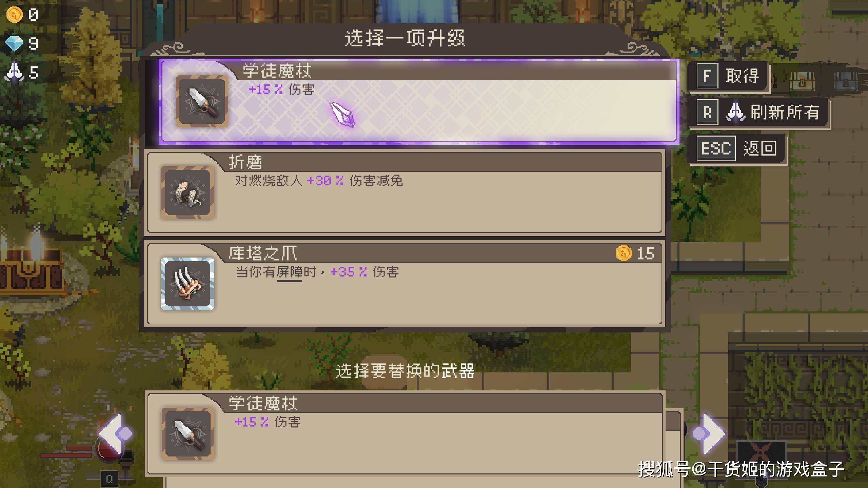Click the R 刷新所有 refresh button
The height and width of the screenshot is (488, 868).
pyautogui.click(x=758, y=112)
